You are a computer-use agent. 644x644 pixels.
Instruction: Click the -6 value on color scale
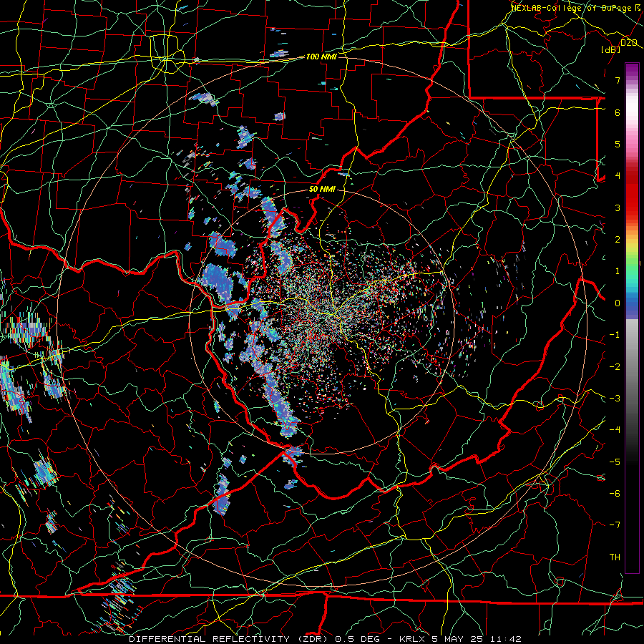pos(615,494)
